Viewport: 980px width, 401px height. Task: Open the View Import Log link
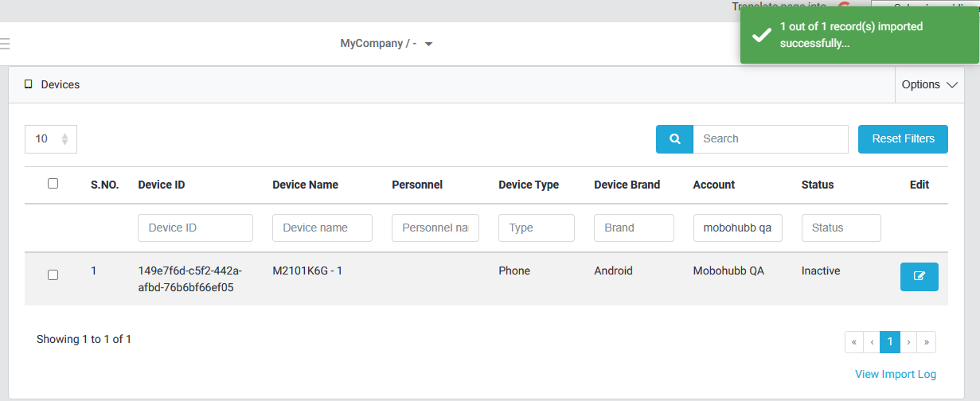click(895, 374)
